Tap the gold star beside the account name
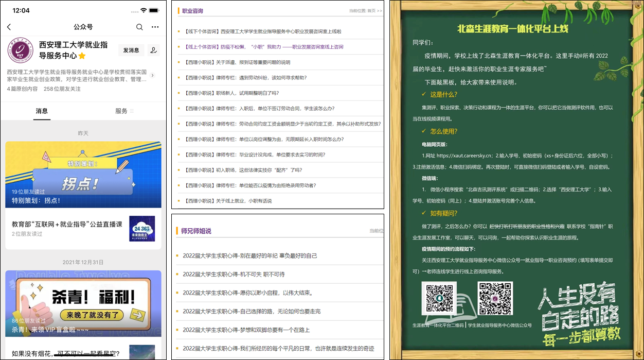644x360 pixels. click(82, 56)
